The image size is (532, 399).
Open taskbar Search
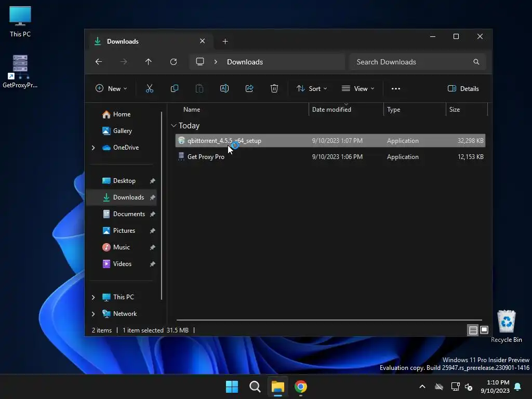(255, 387)
